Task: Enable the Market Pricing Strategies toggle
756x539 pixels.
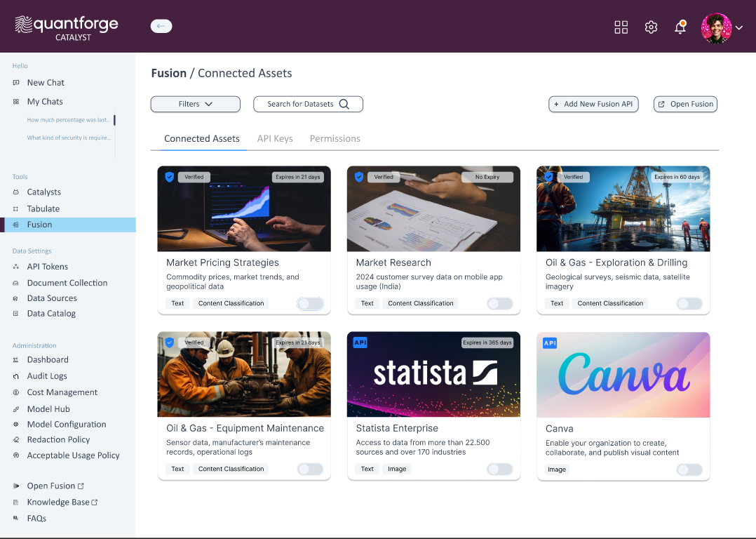Action: coord(310,303)
